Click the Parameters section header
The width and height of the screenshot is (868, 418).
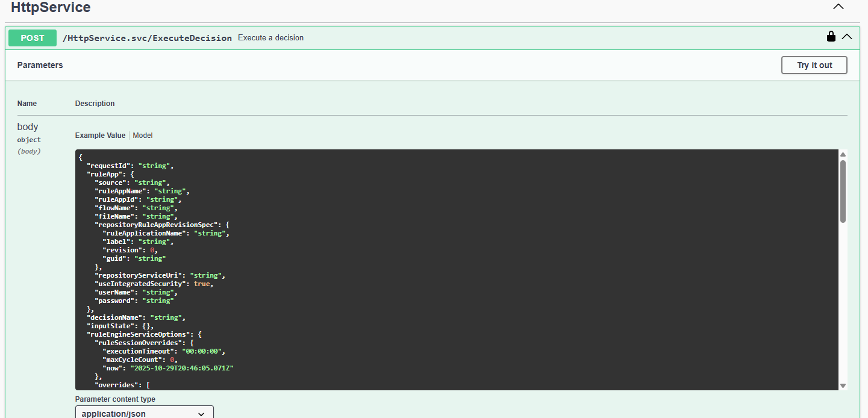pos(40,64)
